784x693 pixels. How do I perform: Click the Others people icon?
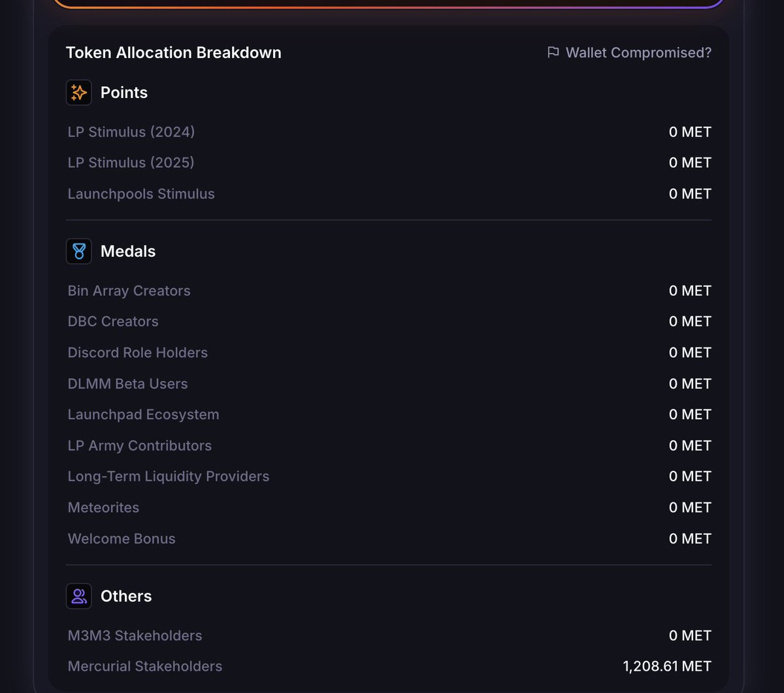tap(78, 596)
